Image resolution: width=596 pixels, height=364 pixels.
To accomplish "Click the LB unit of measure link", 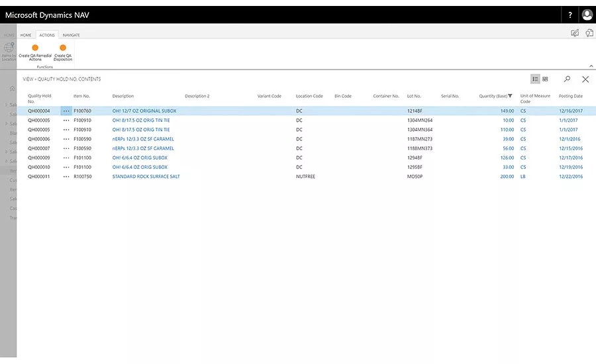I will pos(522,177).
